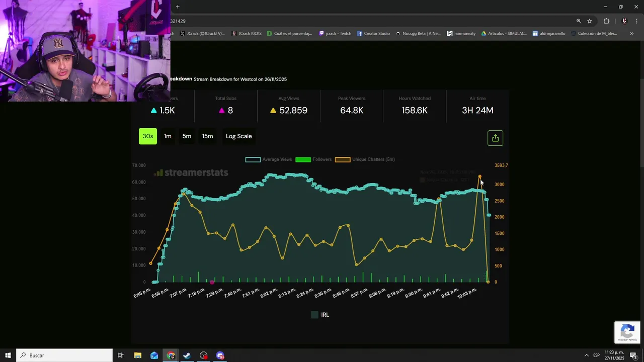Click the Peak Viewers 64.8K value
This screenshot has height=362, width=644.
(352, 111)
